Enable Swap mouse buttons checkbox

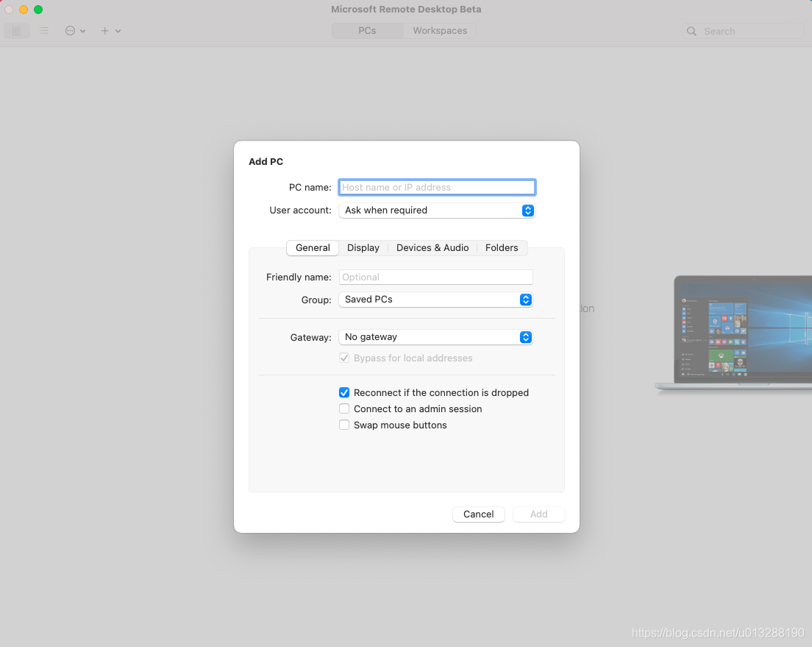(344, 425)
